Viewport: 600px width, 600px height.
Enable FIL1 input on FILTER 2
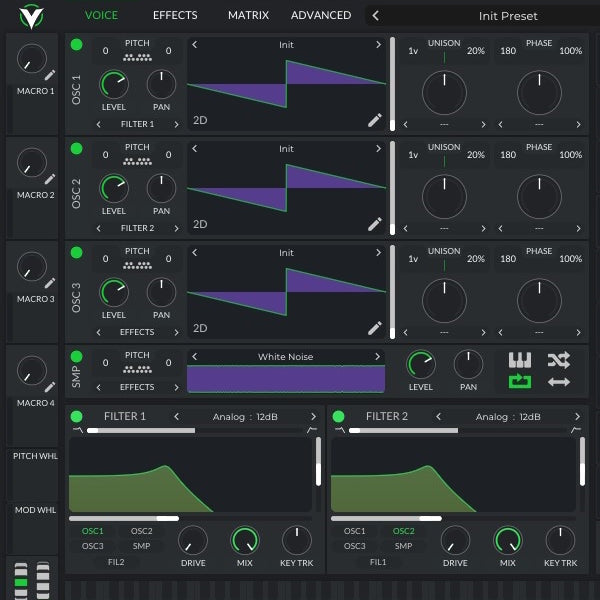378,562
